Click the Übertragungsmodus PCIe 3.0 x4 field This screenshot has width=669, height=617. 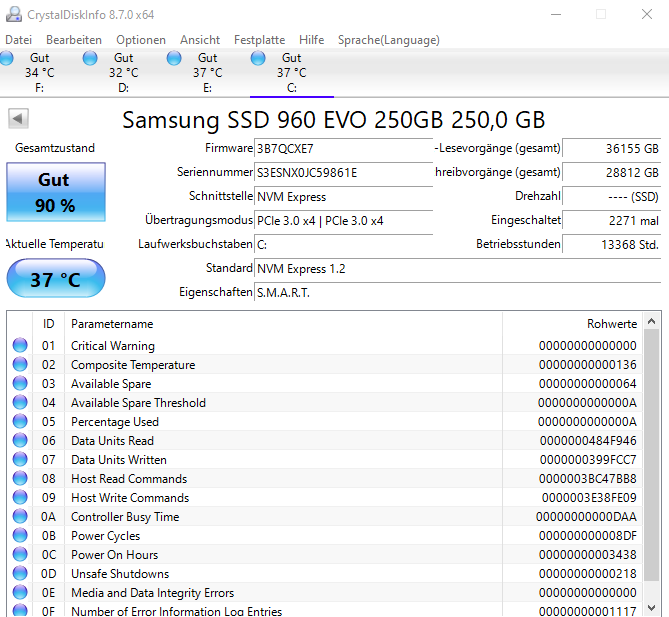[343, 221]
